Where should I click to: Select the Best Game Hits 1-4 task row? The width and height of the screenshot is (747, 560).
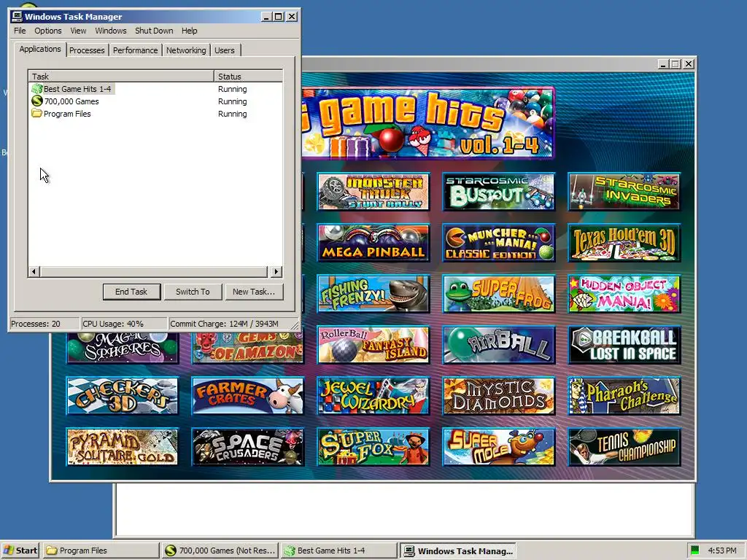[155, 89]
